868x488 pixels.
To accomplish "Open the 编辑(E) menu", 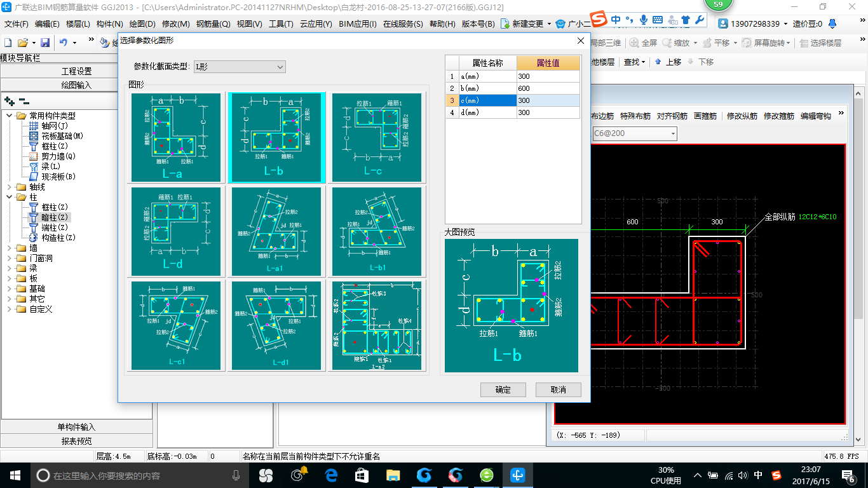I will click(47, 24).
